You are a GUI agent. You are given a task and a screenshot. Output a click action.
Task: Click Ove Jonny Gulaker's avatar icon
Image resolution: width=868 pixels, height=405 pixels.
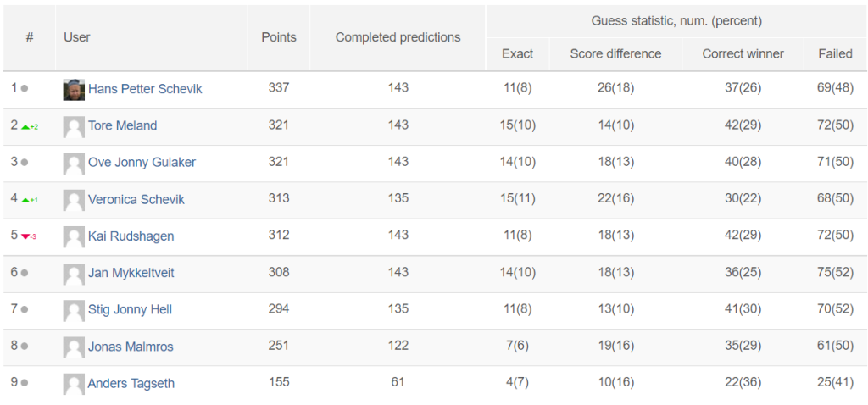pos(74,164)
